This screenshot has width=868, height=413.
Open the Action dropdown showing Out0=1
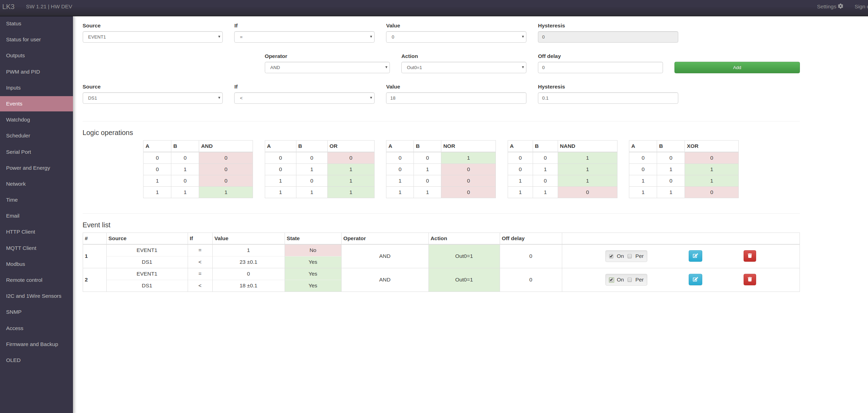point(464,68)
